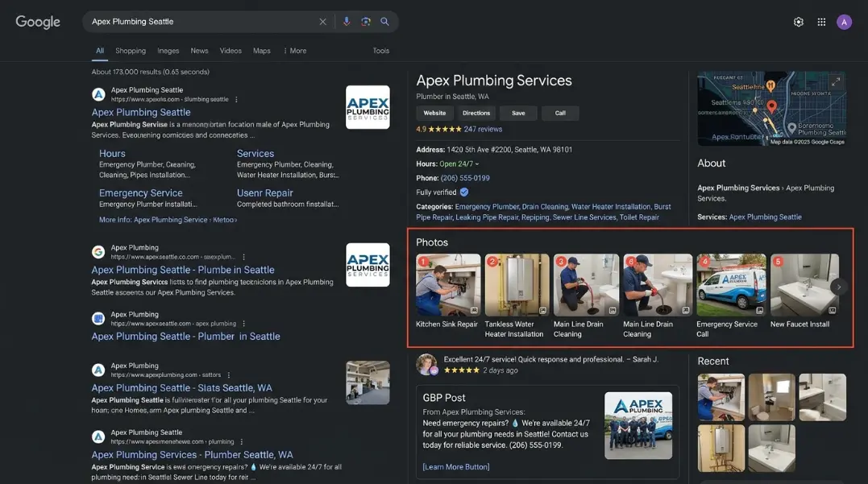Open the GBP Post team photo

(638, 425)
